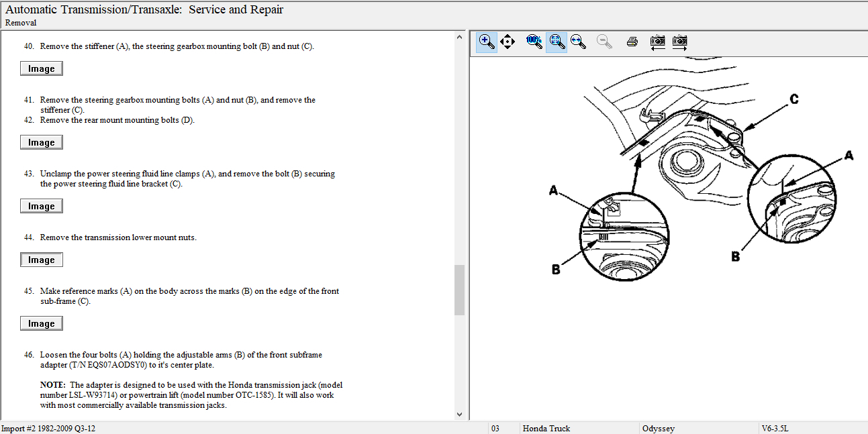The image size is (868, 434).
Task: Select the zoom in magnifier tool
Action: [x=487, y=42]
